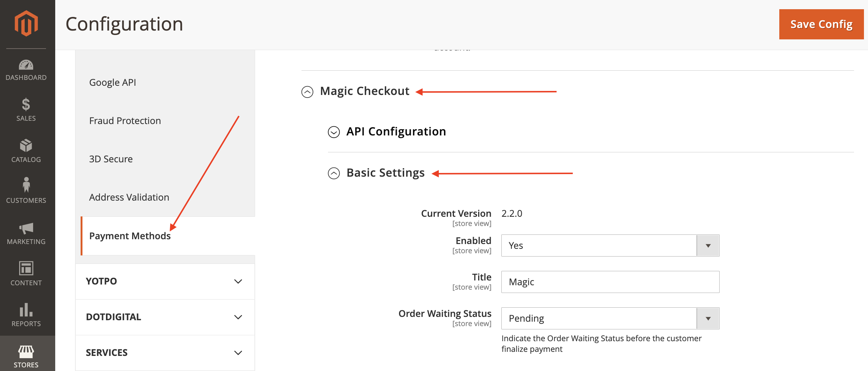The height and width of the screenshot is (371, 868).
Task: Select the Payment Methods tab
Action: [x=130, y=236]
